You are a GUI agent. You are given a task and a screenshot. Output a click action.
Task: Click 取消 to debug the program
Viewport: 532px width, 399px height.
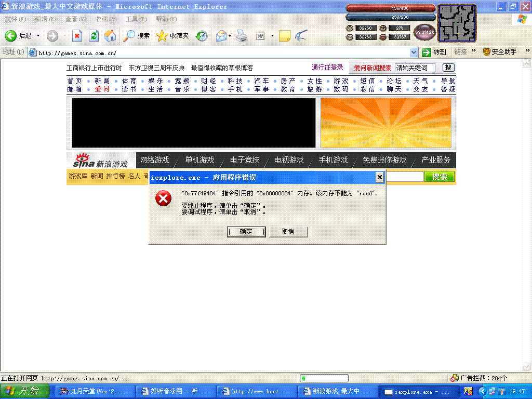tap(288, 232)
